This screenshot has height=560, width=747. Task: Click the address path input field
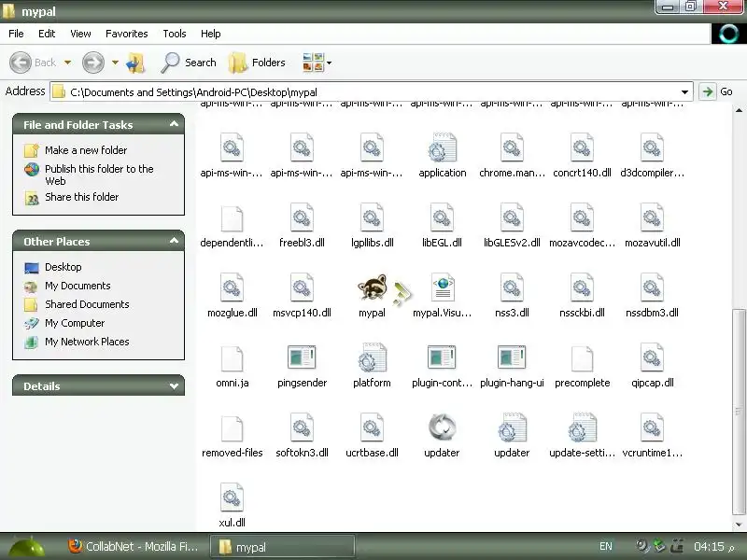click(x=372, y=91)
